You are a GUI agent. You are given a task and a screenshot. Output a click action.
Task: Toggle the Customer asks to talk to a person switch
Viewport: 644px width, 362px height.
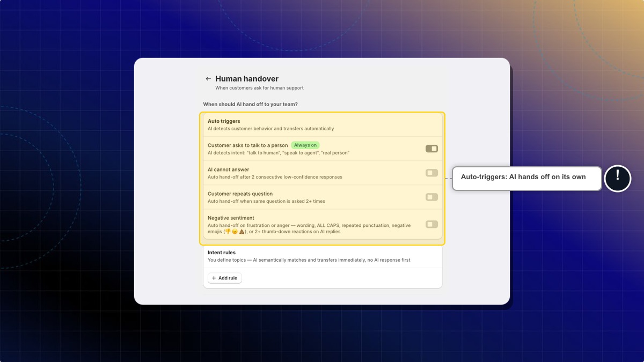432,149
